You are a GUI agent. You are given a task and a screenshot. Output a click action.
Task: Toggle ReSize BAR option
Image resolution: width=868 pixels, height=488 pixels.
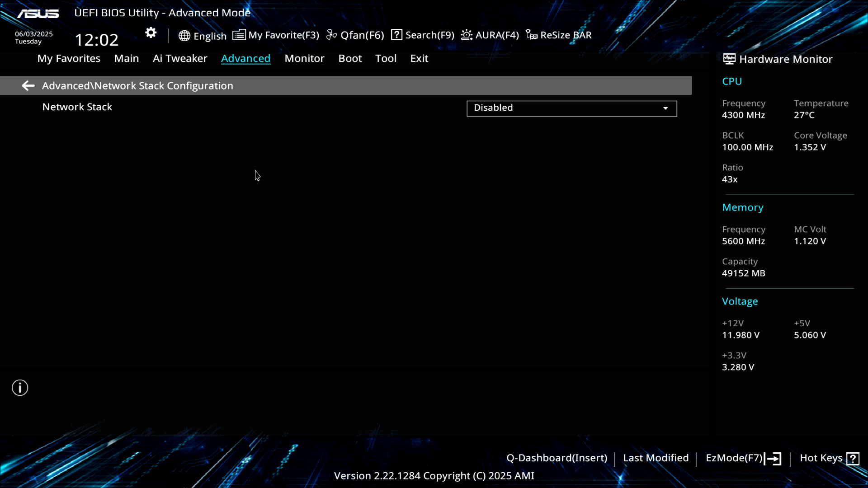click(559, 35)
